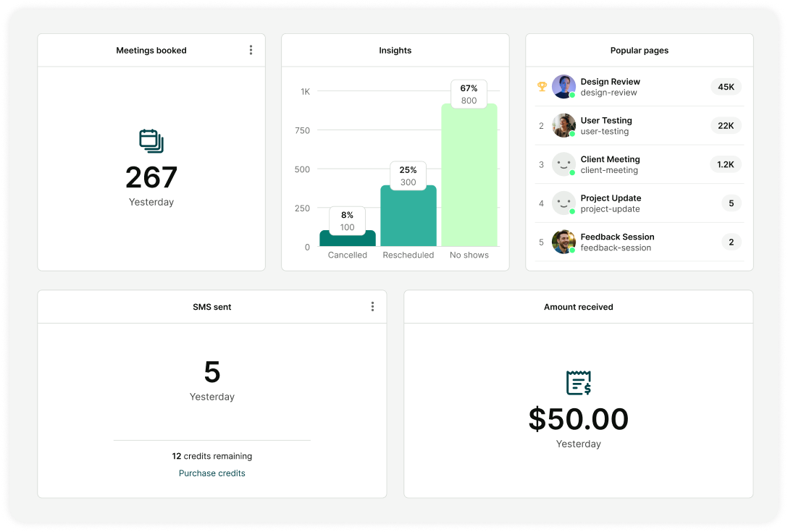This screenshot has width=788, height=532.
Task: Open the SMS sent options menu
Action: (x=372, y=307)
